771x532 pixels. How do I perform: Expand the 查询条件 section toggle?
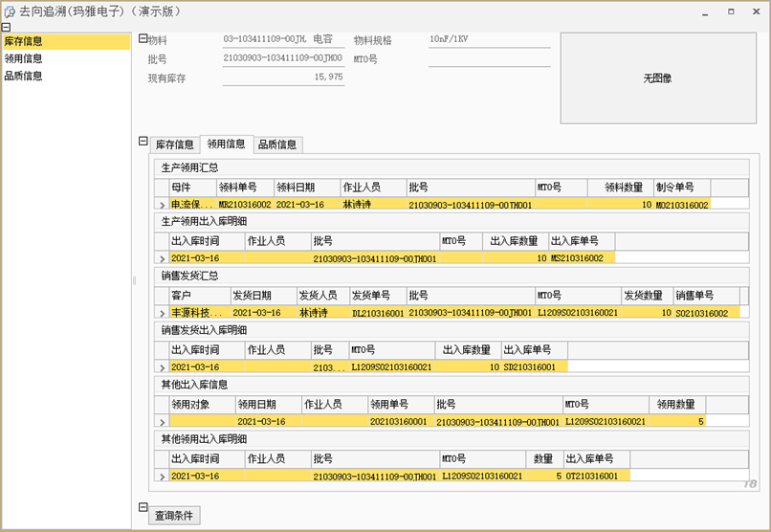(x=143, y=507)
